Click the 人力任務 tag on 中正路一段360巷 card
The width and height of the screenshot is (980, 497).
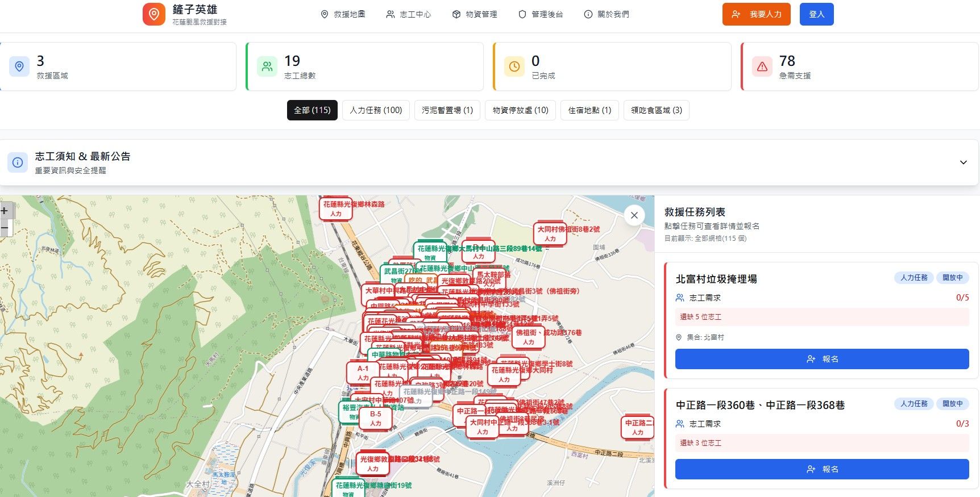(x=914, y=404)
